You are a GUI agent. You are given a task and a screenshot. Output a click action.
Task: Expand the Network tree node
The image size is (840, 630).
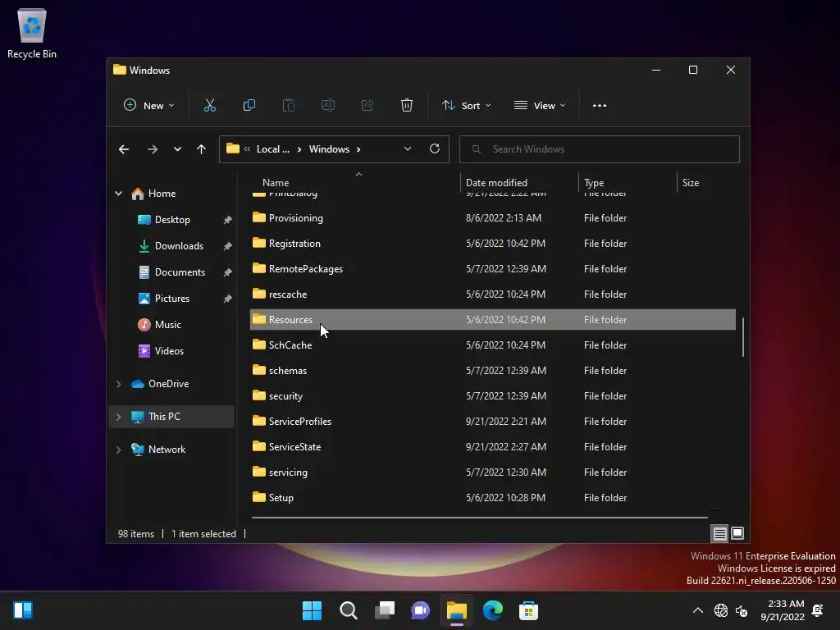(x=118, y=450)
